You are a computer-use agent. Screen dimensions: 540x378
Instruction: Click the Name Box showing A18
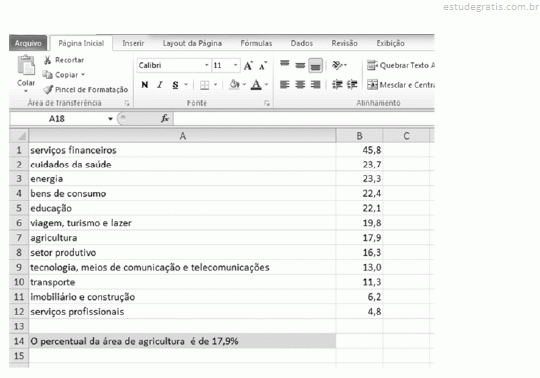click(x=58, y=119)
